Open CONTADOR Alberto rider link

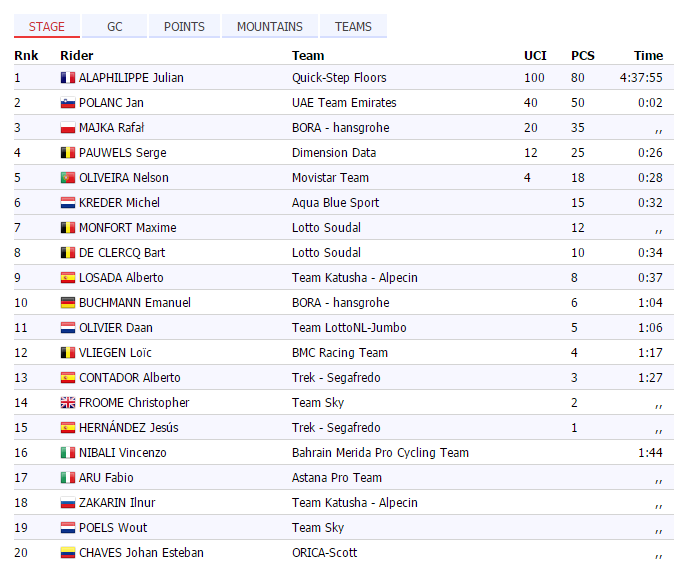(130, 378)
